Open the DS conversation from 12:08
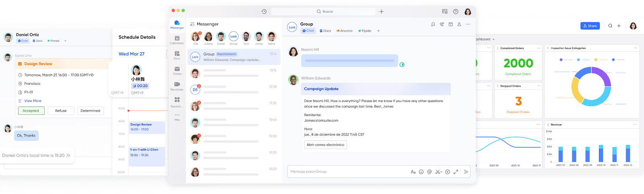 pyautogui.click(x=234, y=90)
